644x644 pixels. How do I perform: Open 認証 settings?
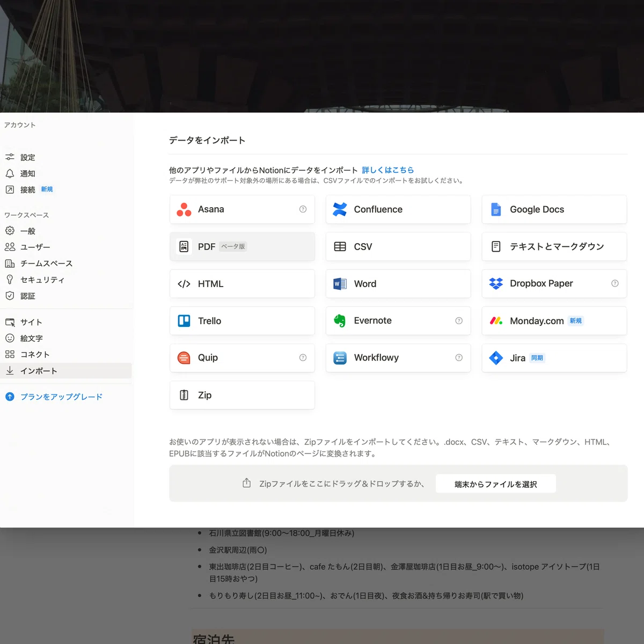[65, 296]
